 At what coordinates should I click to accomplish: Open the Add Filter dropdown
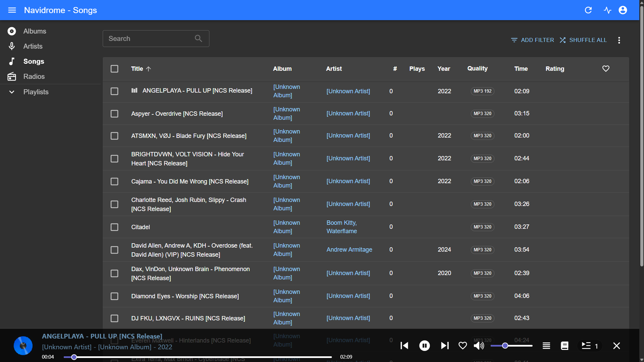pos(532,40)
